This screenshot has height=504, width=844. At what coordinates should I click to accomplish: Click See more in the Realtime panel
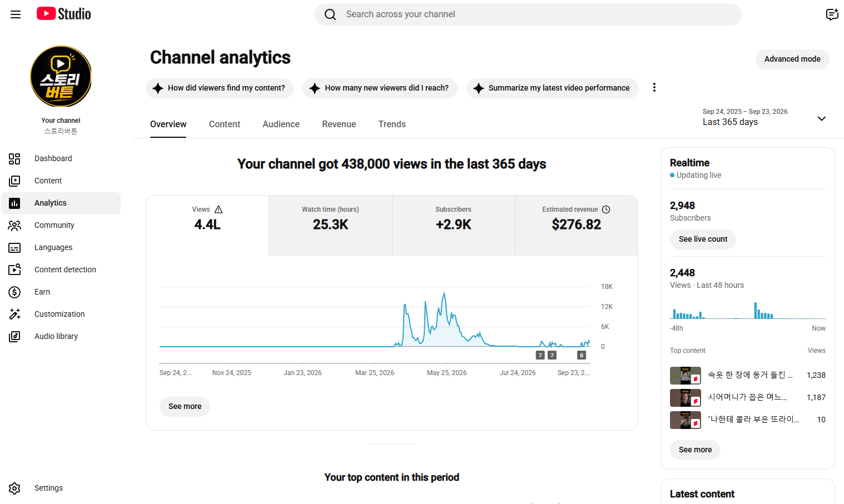pyautogui.click(x=695, y=450)
